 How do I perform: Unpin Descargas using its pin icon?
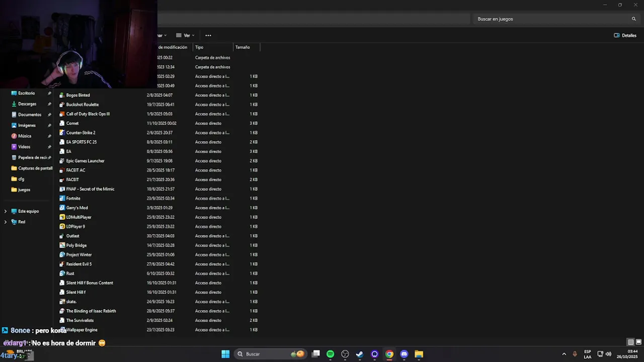[49, 104]
